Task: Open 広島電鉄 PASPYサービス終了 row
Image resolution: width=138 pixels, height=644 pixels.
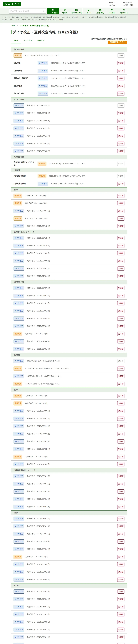Action: click(x=69, y=368)
